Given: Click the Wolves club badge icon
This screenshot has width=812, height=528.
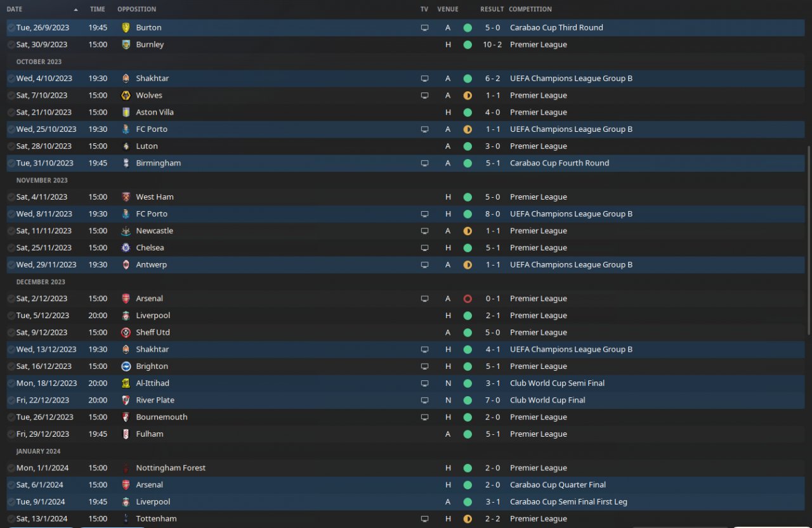Looking at the screenshot, I should click(126, 96).
